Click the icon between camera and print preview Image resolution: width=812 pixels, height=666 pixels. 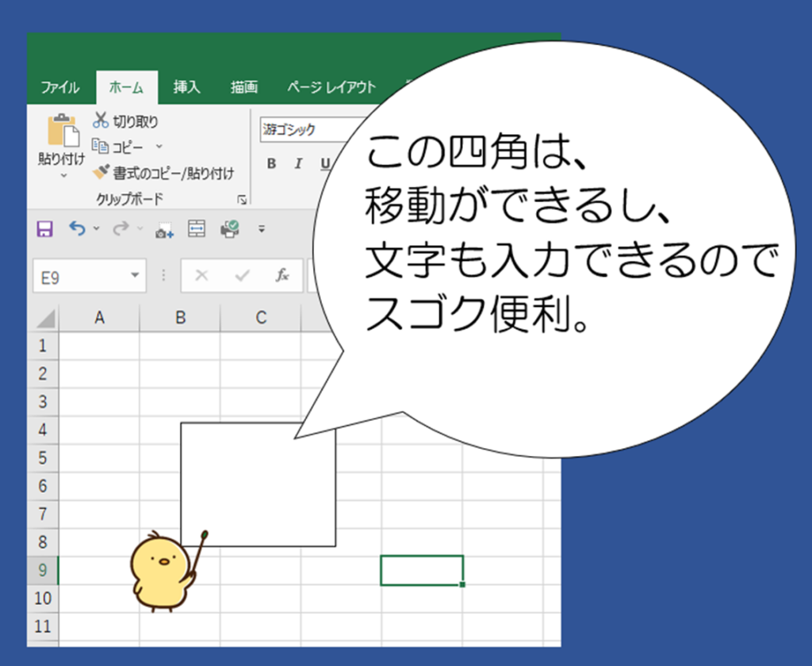pos(197,228)
